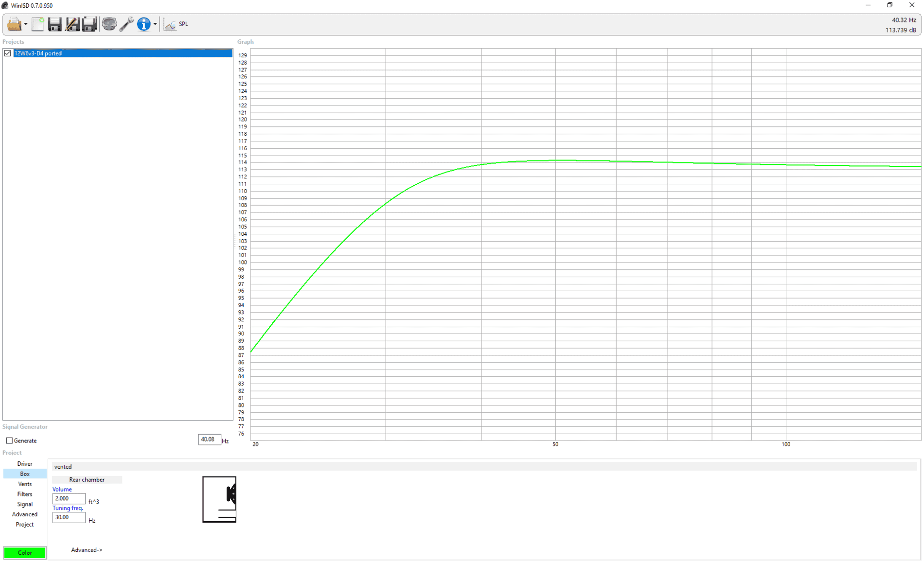
Task: Click the Tuning freq. input field
Action: 69,518
